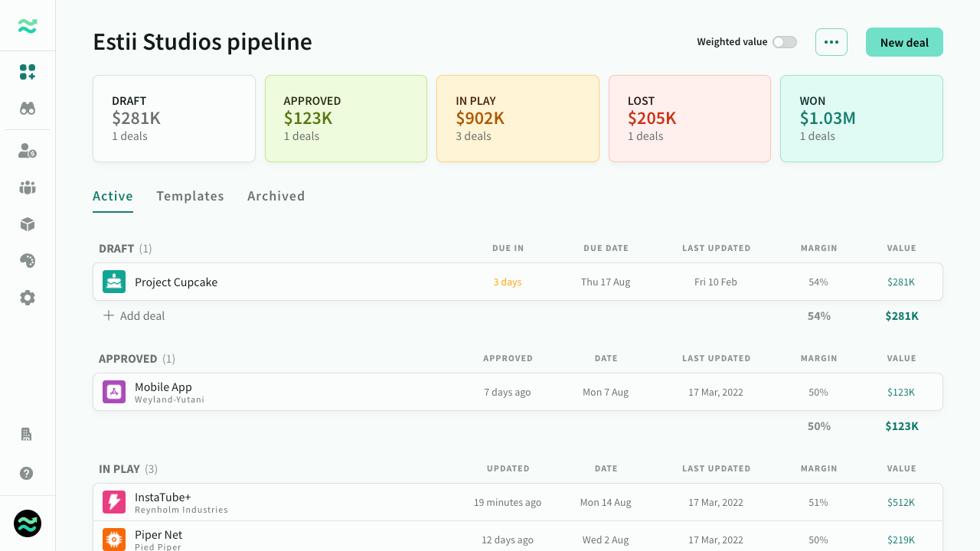Click the $512K value for InstaTube+
Image resolution: width=980 pixels, height=551 pixels.
click(901, 502)
